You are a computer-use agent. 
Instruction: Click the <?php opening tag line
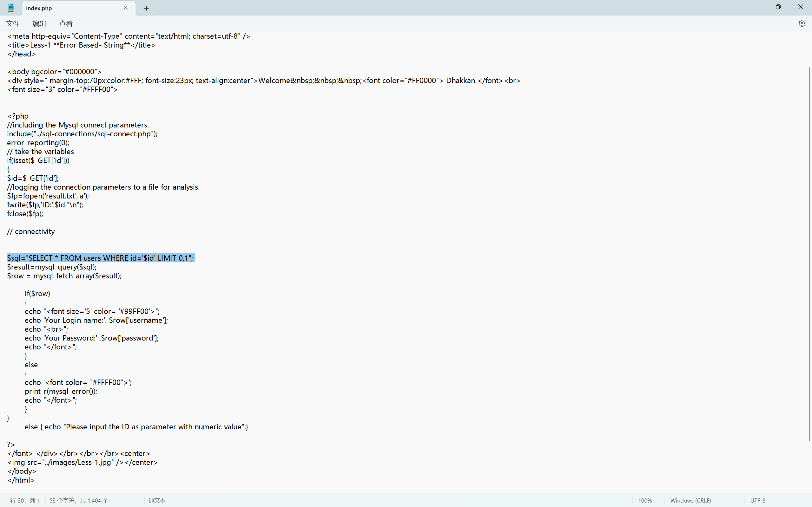(18, 116)
